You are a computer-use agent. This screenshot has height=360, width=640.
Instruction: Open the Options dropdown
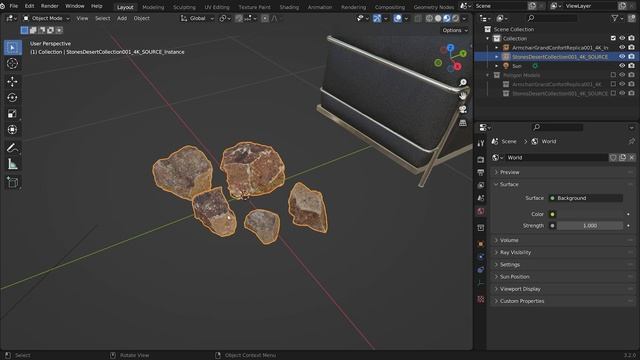click(x=455, y=30)
